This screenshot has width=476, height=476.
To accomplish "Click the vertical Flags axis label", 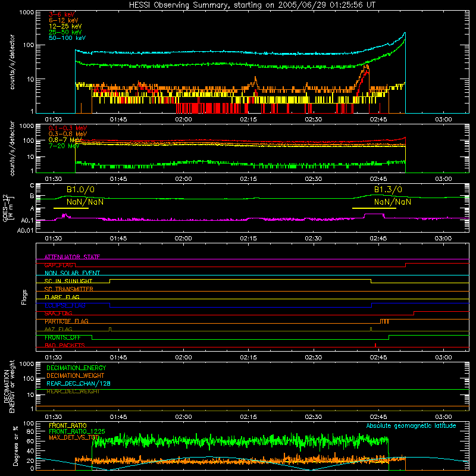I will (24, 297).
